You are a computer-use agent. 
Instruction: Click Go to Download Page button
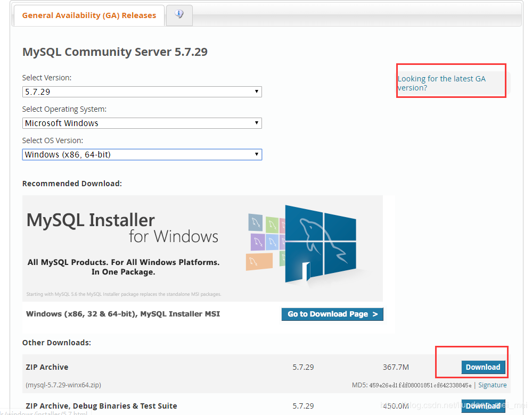[x=332, y=314]
